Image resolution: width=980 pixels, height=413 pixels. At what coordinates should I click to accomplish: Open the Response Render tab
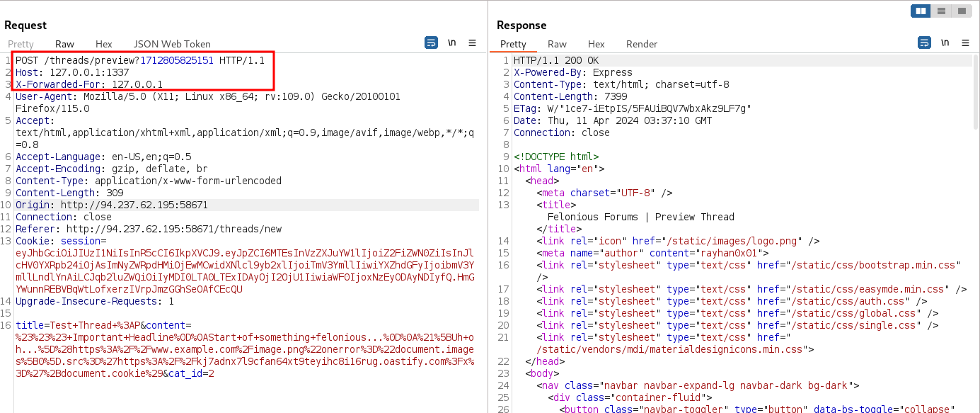(x=642, y=44)
